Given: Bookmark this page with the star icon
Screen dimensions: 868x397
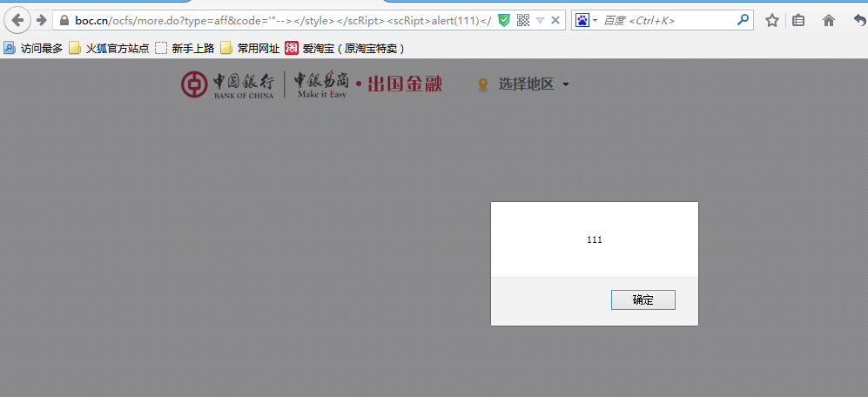Looking at the screenshot, I should click(x=771, y=21).
